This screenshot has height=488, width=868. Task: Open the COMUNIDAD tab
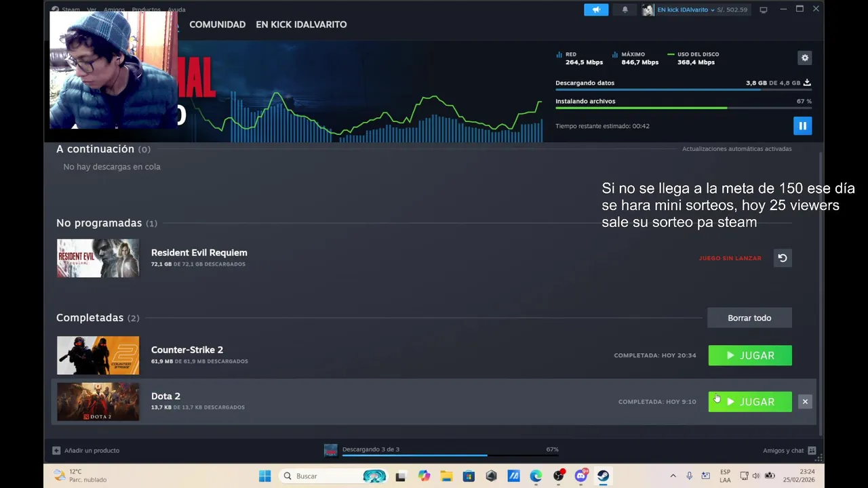[217, 24]
